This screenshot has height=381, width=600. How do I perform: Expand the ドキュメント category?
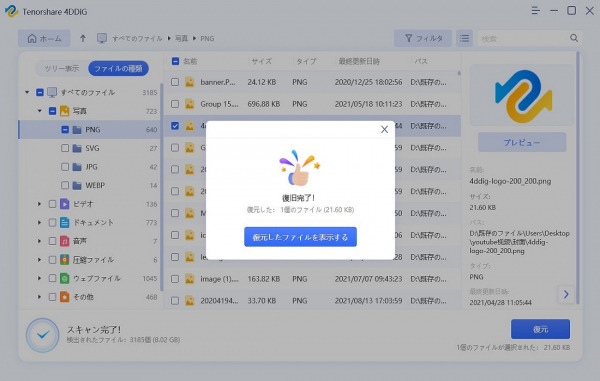pyautogui.click(x=39, y=222)
